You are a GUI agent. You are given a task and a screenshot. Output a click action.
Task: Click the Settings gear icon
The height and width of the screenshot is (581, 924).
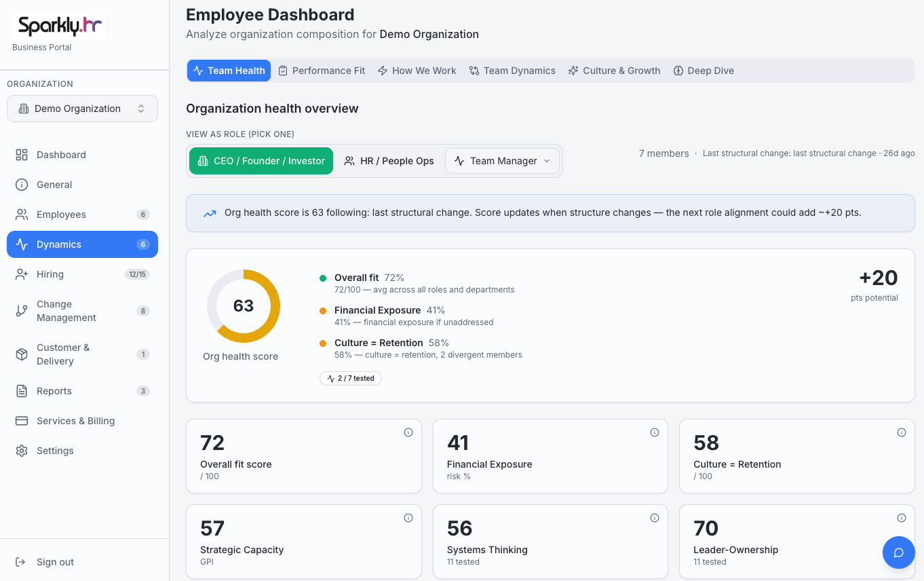(x=22, y=451)
